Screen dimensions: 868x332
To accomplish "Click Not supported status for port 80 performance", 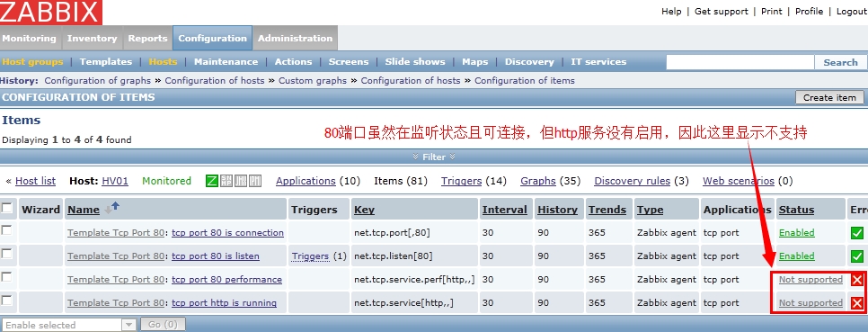I will point(810,279).
